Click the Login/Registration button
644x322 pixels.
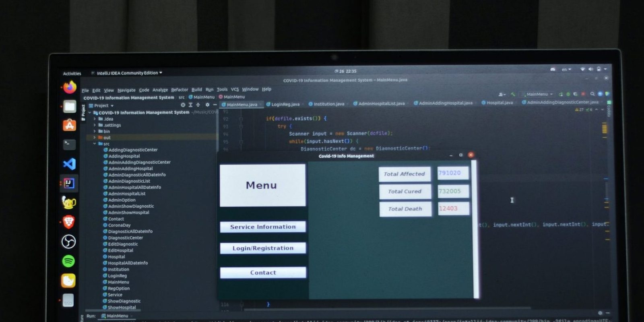coord(263,248)
